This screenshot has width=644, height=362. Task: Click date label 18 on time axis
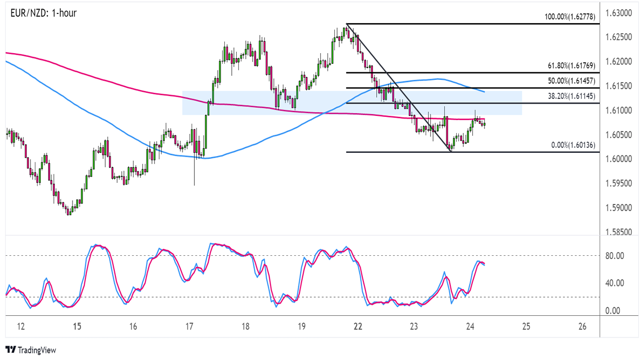[x=245, y=327]
